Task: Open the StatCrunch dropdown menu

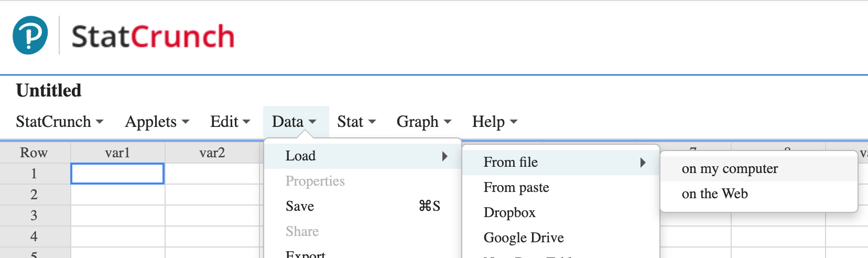Action: [x=59, y=122]
